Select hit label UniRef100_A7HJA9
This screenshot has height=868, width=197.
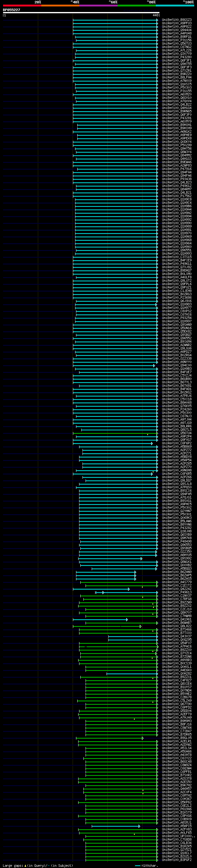(176, 718)
